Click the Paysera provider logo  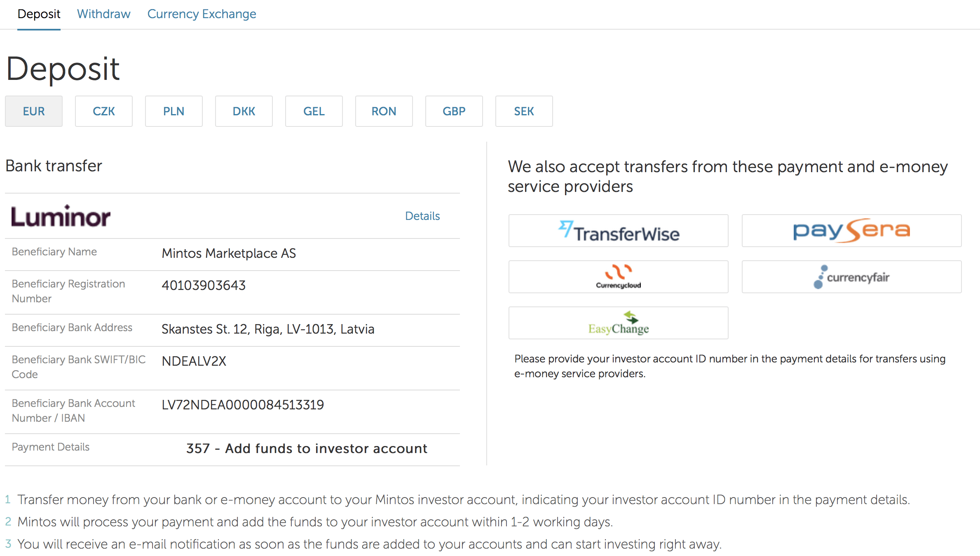click(x=851, y=231)
